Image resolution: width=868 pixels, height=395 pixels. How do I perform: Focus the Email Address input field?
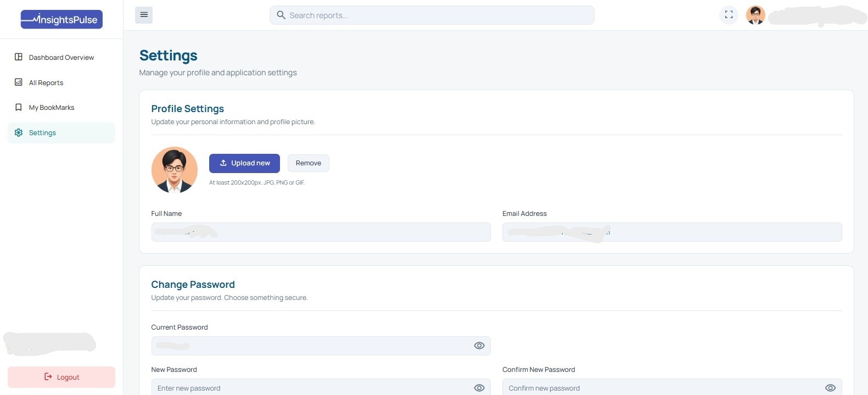(x=672, y=232)
